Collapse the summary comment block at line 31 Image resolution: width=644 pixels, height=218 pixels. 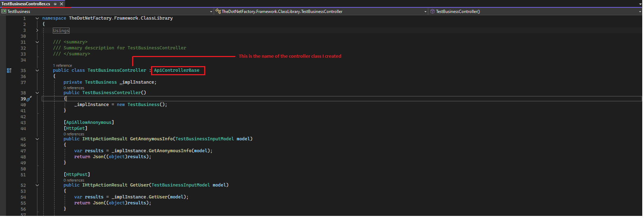click(37, 42)
